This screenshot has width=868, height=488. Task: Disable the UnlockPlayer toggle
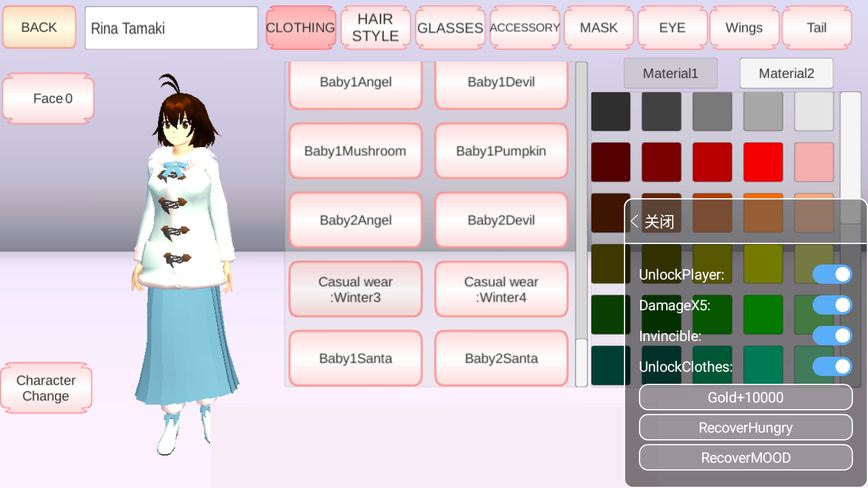[832, 274]
